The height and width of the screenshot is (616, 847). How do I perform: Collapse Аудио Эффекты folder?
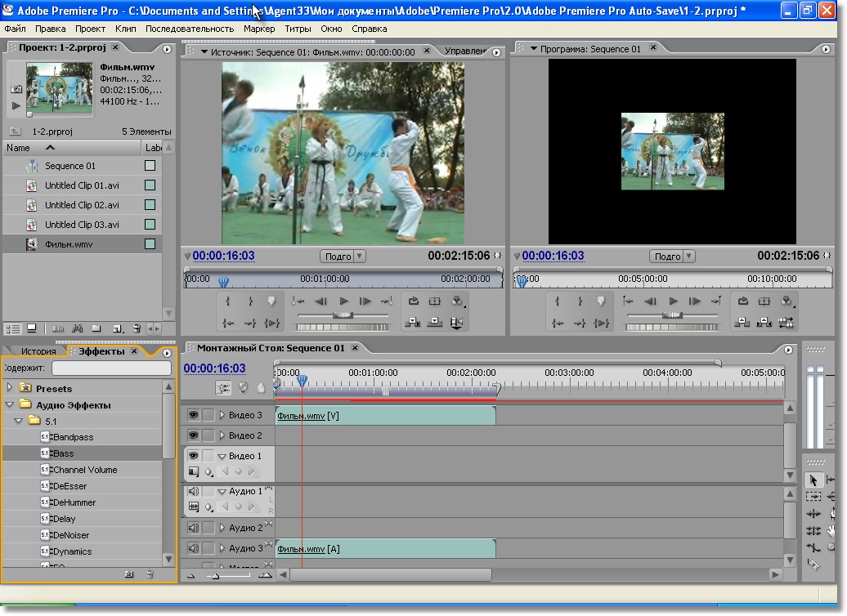(x=9, y=404)
